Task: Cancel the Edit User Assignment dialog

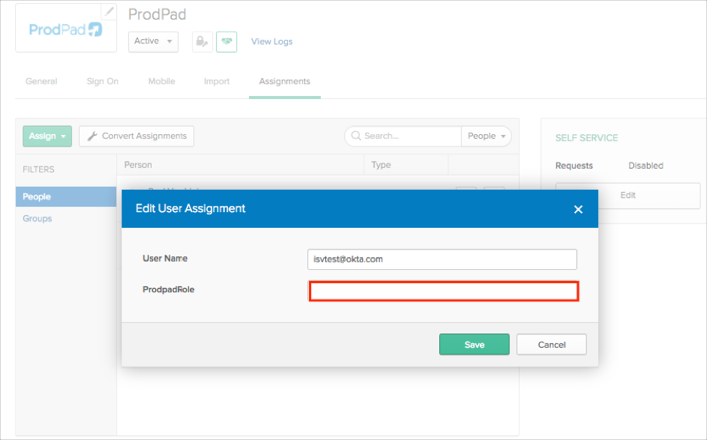Action: [551, 344]
